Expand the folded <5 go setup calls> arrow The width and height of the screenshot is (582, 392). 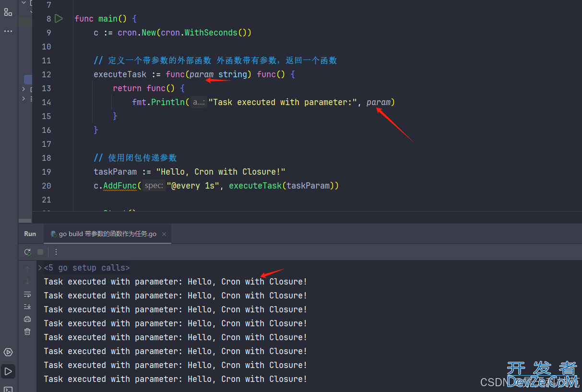[x=40, y=268]
